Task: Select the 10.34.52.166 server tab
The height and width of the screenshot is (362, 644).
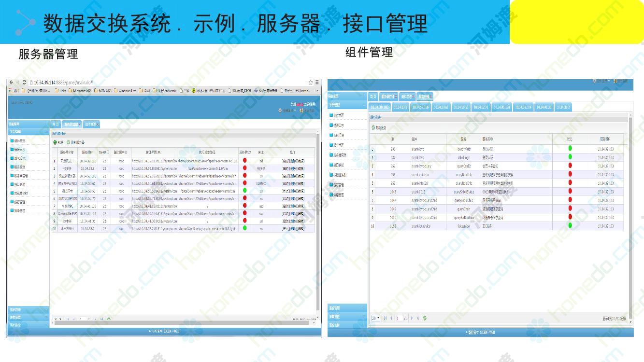Action: [x=420, y=107]
